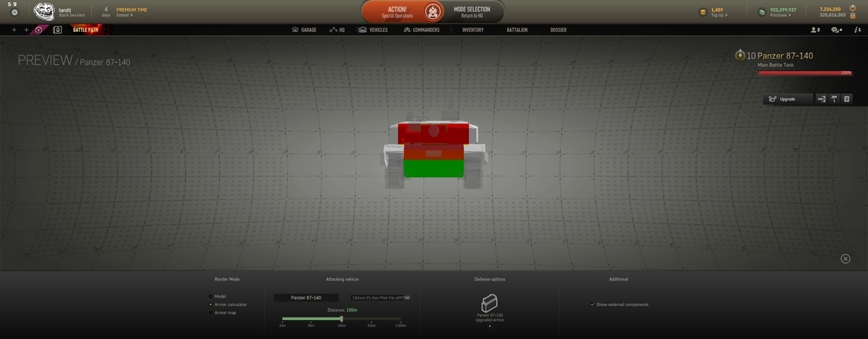Open the info notifications icon

click(x=858, y=30)
